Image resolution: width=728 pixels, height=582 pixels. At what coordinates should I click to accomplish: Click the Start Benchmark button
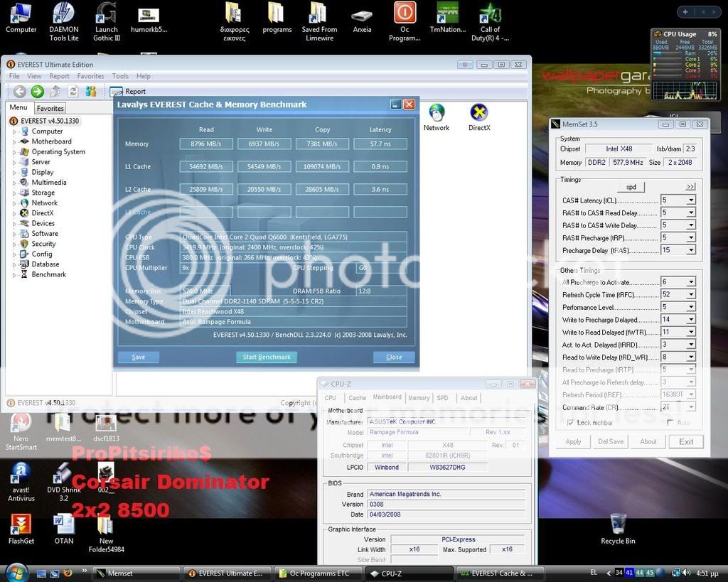pyautogui.click(x=266, y=357)
